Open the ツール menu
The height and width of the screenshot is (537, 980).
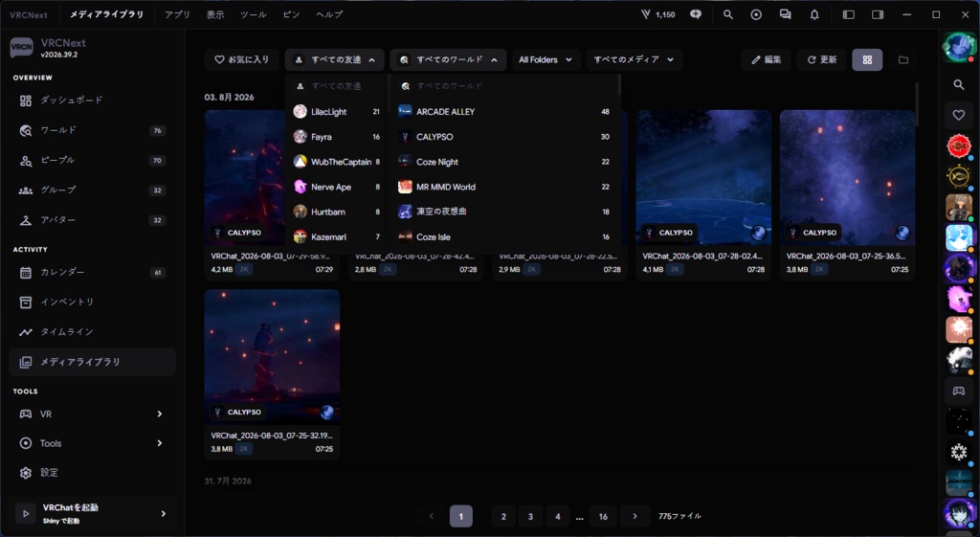(x=253, y=14)
